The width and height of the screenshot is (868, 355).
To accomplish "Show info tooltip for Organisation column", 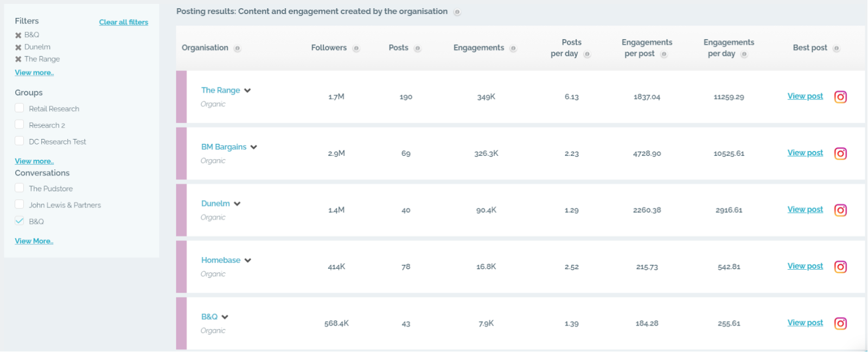I will tap(237, 48).
